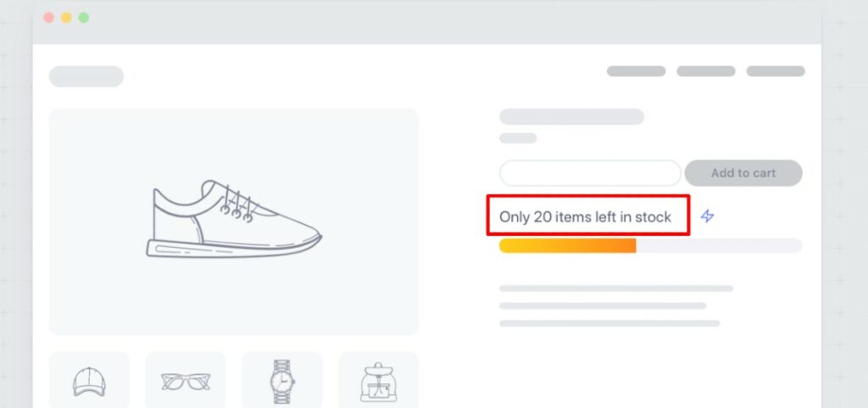Focus the quantity field left of Add to cart
868x408 pixels.
pos(590,173)
